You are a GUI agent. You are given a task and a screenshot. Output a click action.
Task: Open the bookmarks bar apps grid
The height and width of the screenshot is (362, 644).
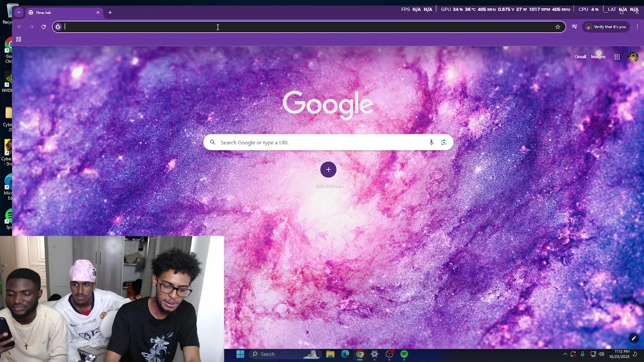[19, 39]
